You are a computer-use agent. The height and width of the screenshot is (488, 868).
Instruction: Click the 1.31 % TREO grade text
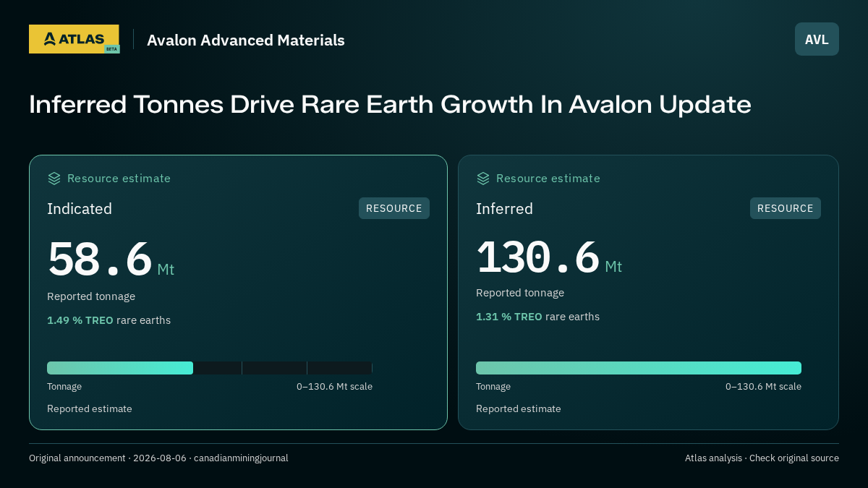click(509, 317)
